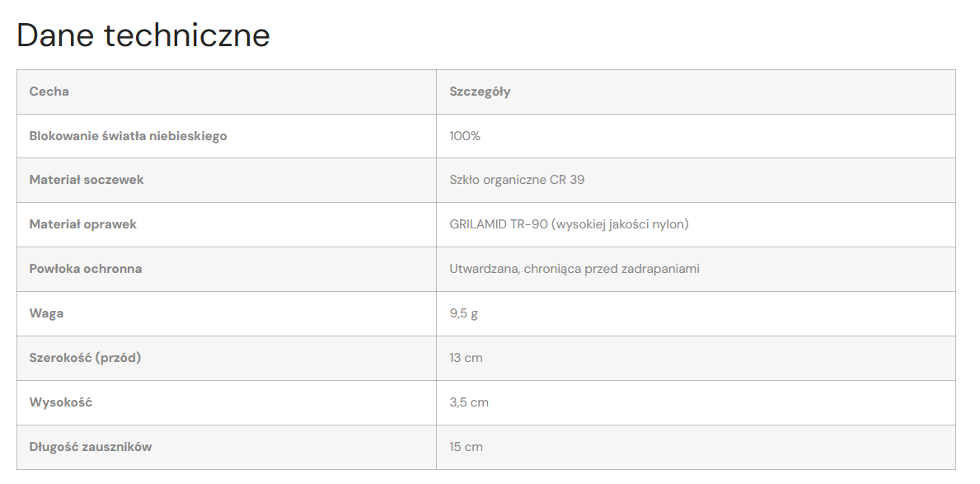Select the 'Blokowanie światła niebieskiego' label
980x484 pixels.
coord(128,136)
